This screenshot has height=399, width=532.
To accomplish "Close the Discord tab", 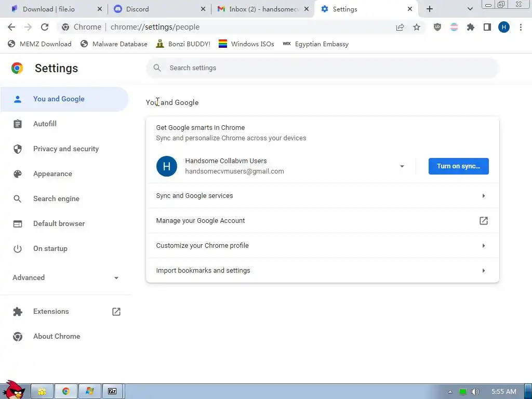I will [203, 9].
